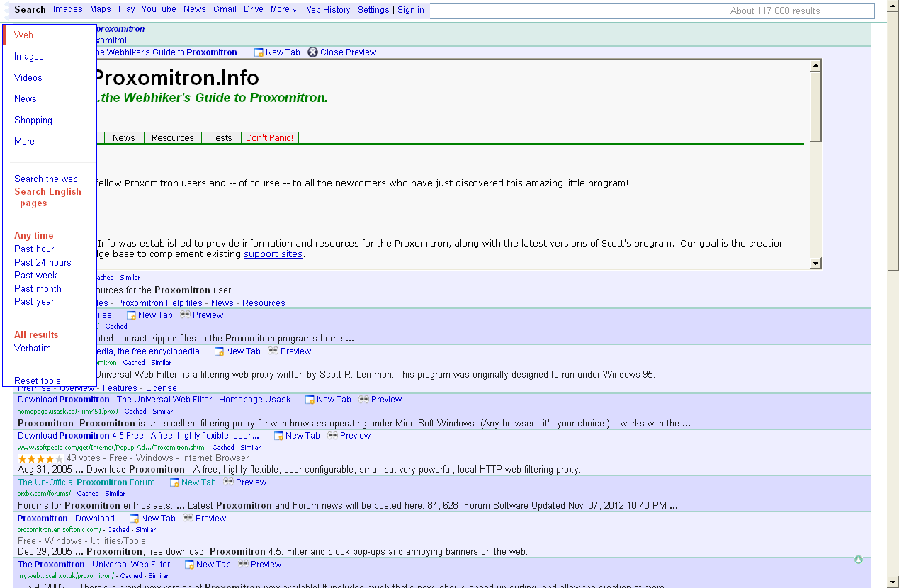Click New Tab icon beside Webhiker's Guide result
Viewport: 899px width, 588px height.
tap(259, 52)
